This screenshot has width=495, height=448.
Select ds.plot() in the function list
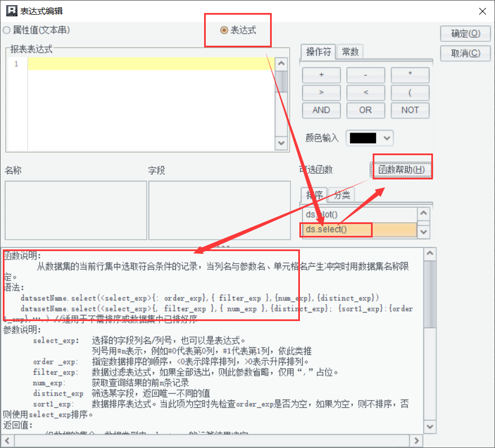tap(360, 215)
